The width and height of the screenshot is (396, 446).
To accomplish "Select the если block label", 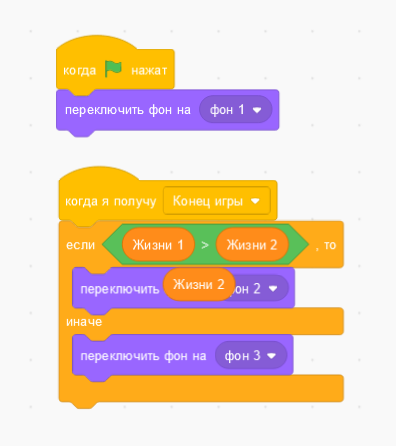I will (x=80, y=245).
